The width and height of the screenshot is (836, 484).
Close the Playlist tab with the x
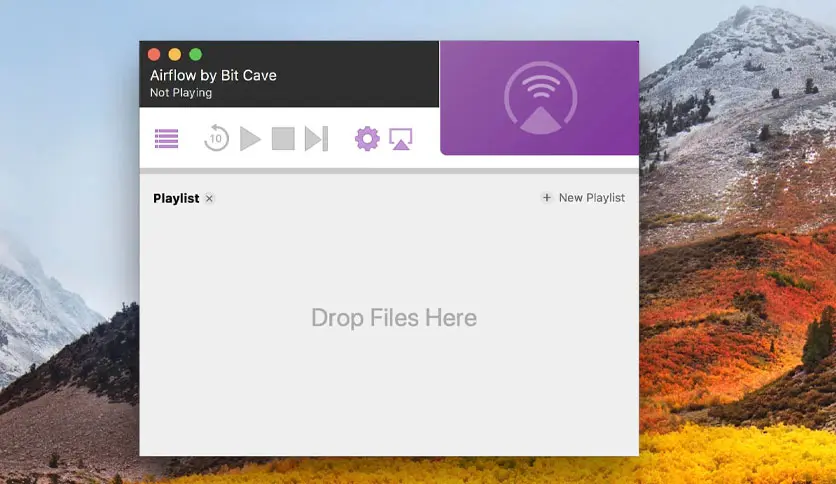tap(209, 198)
